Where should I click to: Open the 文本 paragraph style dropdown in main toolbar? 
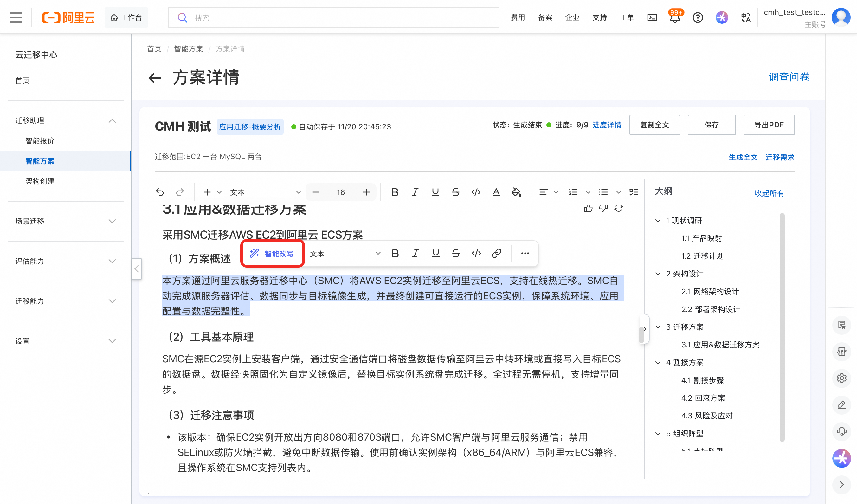265,192
